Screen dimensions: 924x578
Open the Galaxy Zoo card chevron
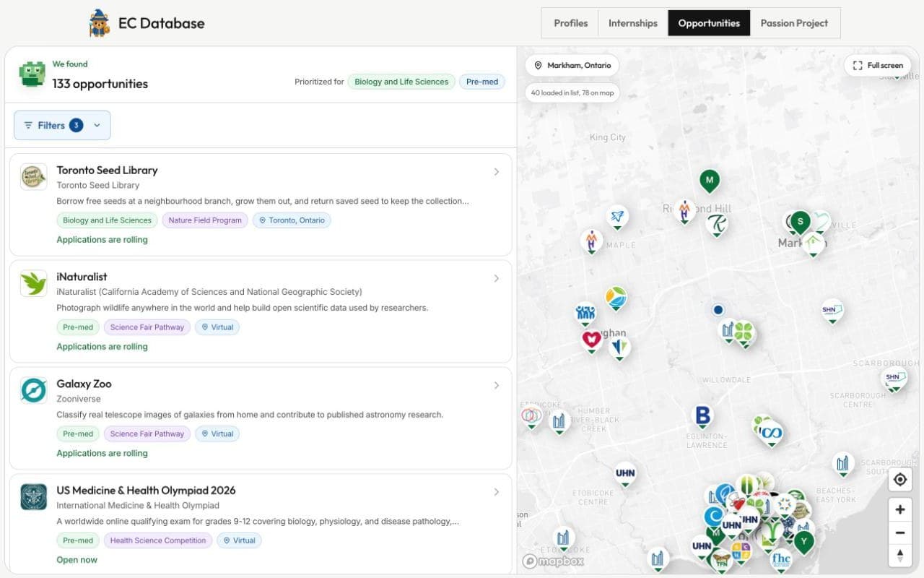point(497,385)
